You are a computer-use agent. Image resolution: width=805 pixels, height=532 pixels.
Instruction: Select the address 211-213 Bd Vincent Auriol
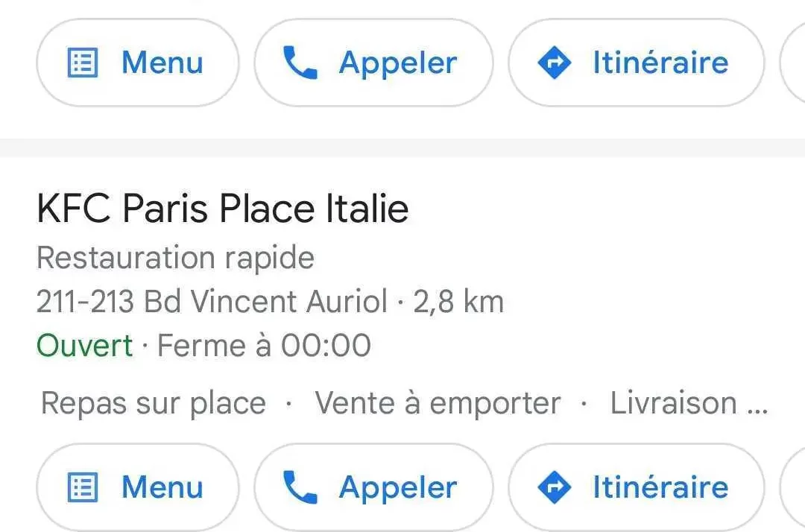point(212,301)
